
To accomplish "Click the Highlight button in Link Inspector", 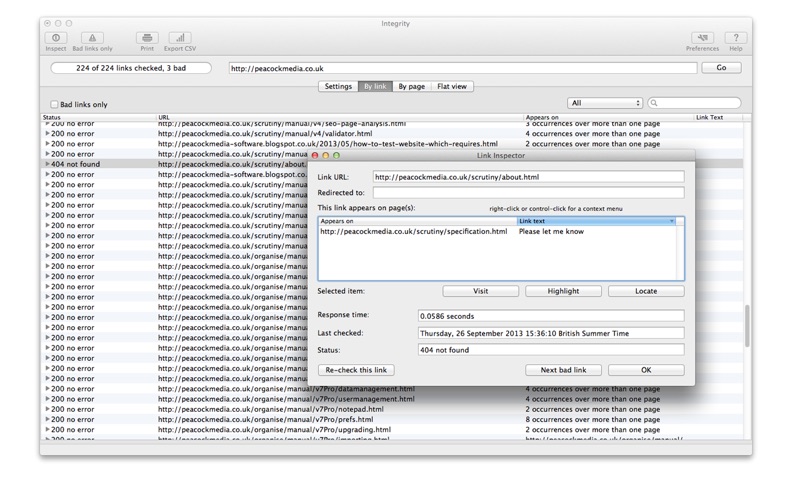I will click(x=563, y=291).
